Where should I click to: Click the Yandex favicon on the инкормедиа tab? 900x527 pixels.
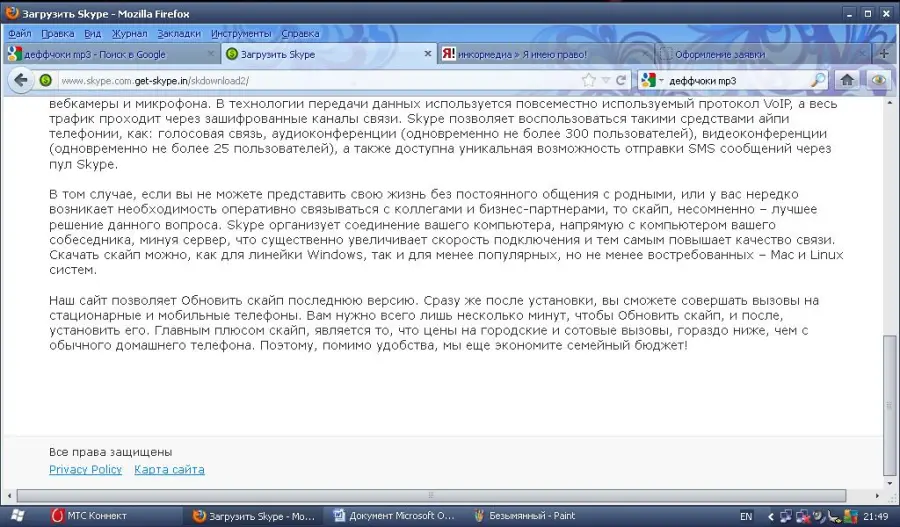point(448,53)
